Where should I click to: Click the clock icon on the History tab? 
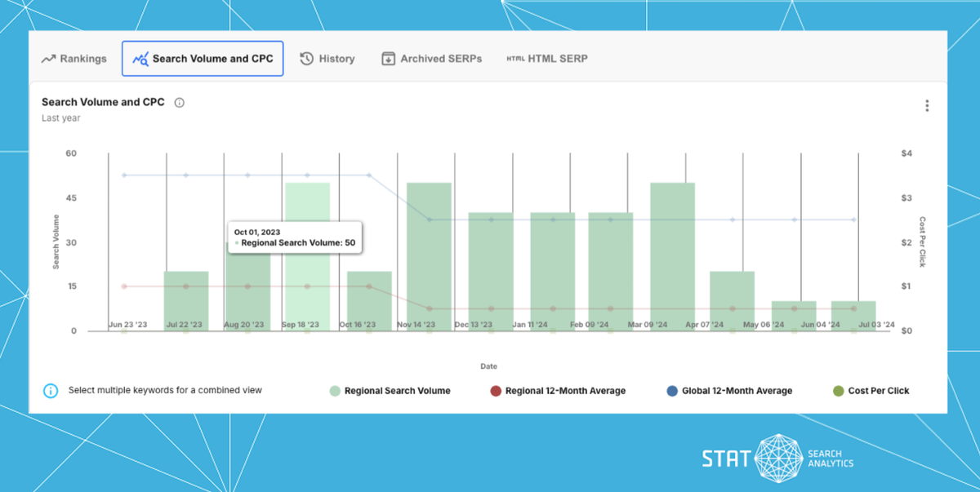[x=306, y=58]
